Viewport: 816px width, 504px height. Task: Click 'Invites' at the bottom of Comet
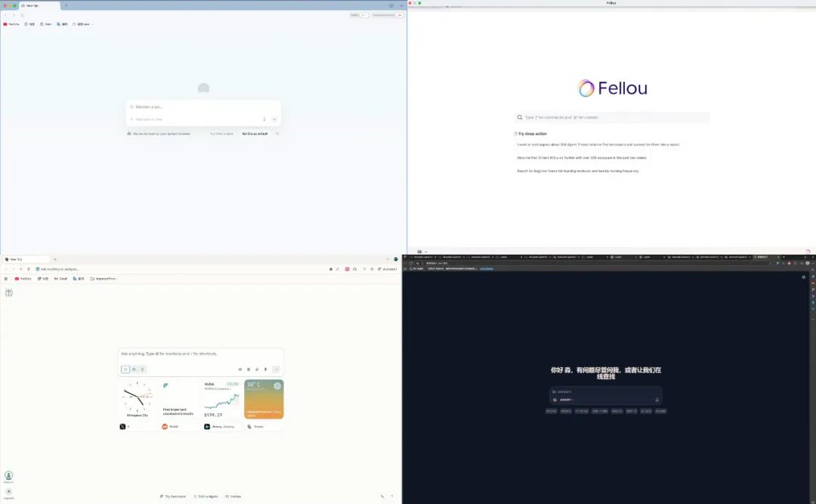tap(233, 496)
